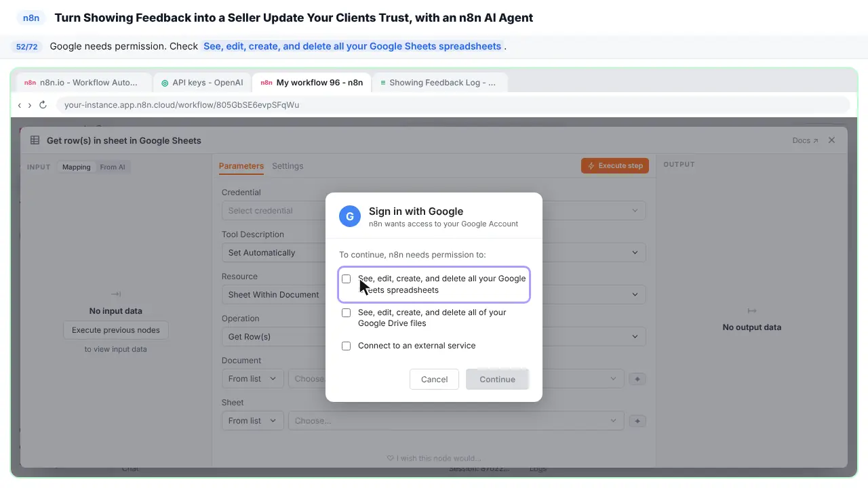Open the Operation Get Row(s) dropdown

[x=433, y=337]
